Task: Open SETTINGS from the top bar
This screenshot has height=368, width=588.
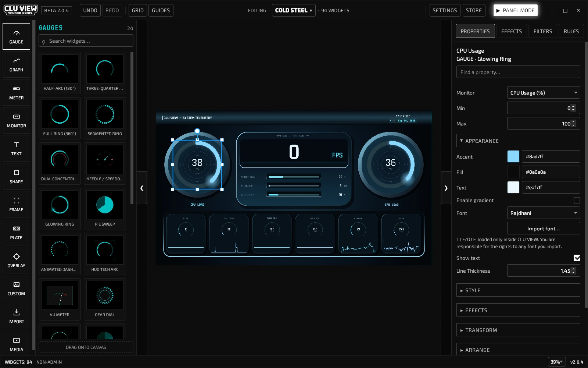Action: click(445, 10)
